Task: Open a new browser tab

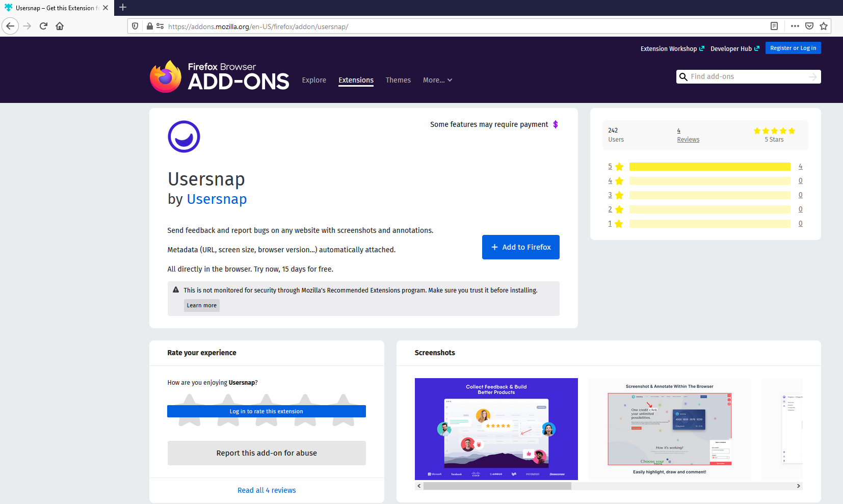Action: (x=123, y=8)
